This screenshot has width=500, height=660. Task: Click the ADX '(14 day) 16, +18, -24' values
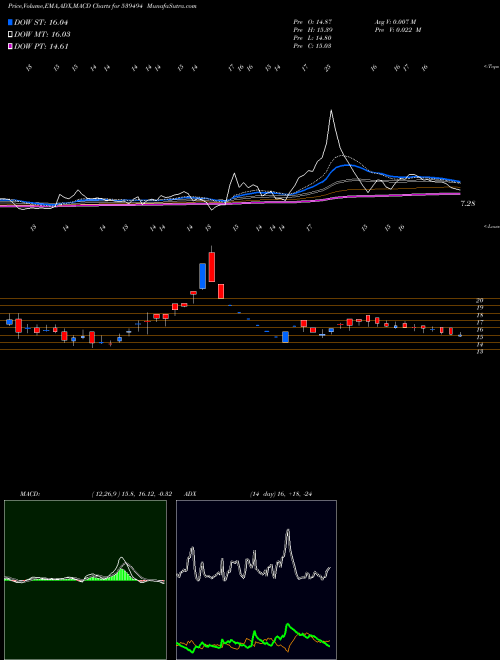(281, 494)
